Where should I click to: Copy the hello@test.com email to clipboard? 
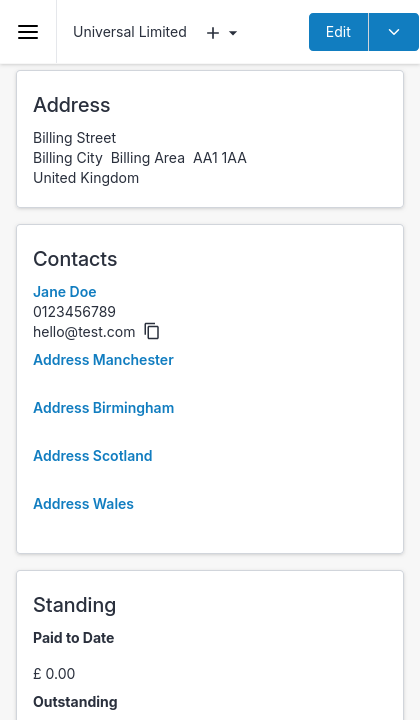click(x=152, y=331)
